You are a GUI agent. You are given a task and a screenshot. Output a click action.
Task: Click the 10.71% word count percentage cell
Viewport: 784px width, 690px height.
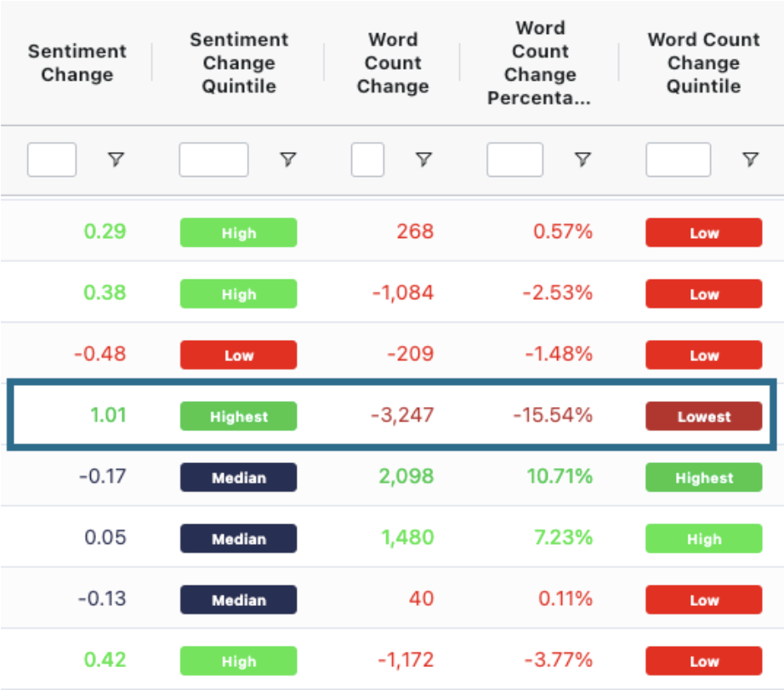[x=560, y=477]
